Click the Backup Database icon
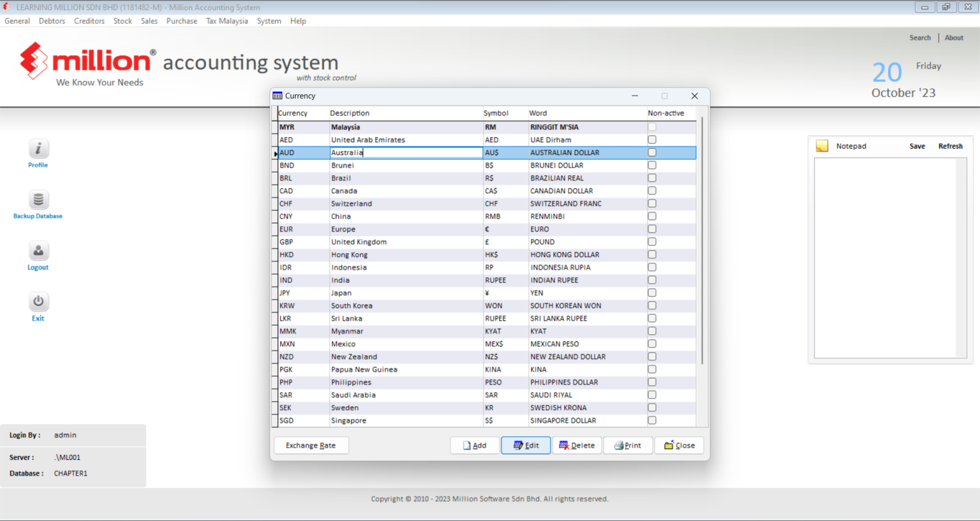 coord(38,200)
